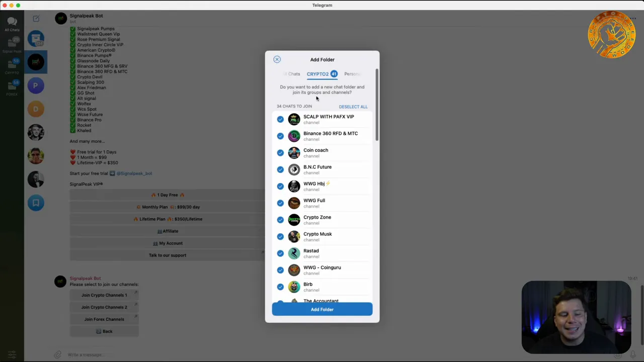Screen dimensions: 644x362
Task: Click Talk to our support button
Action: click(x=168, y=255)
